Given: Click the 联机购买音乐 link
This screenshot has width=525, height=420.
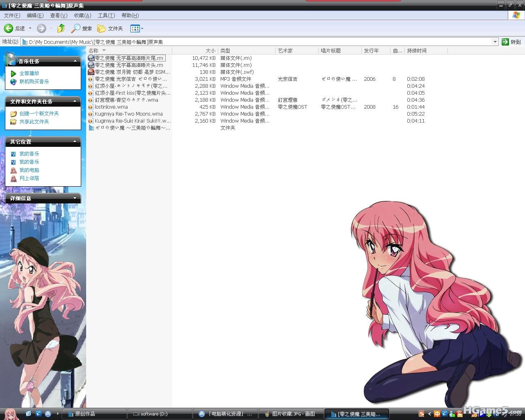Looking at the screenshot, I should click(x=34, y=82).
